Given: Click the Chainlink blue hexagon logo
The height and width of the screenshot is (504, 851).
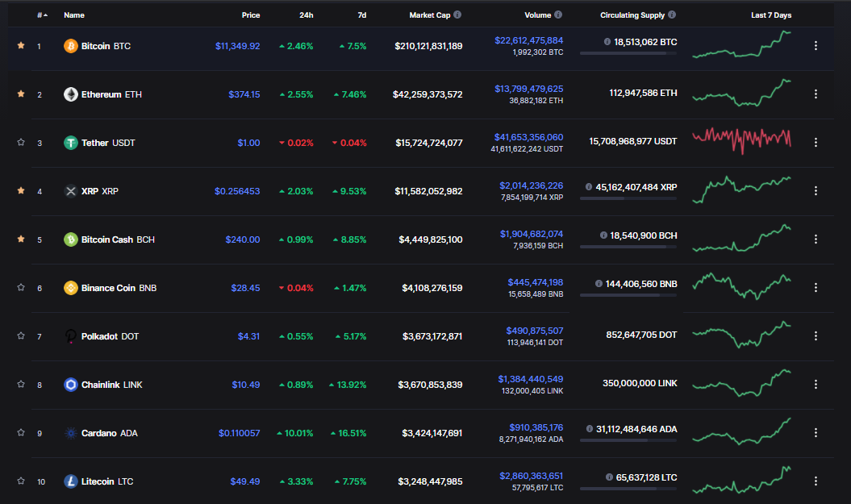Looking at the screenshot, I should click(x=70, y=385).
